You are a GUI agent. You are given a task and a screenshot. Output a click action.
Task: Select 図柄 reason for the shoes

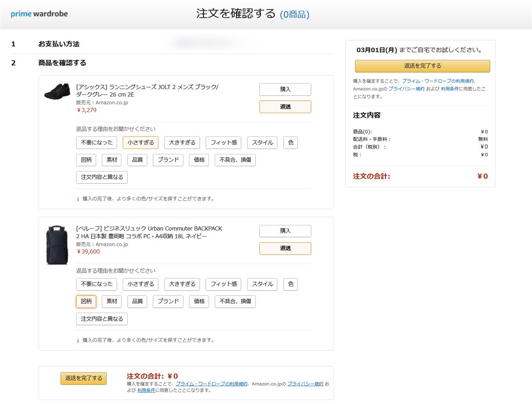click(86, 160)
